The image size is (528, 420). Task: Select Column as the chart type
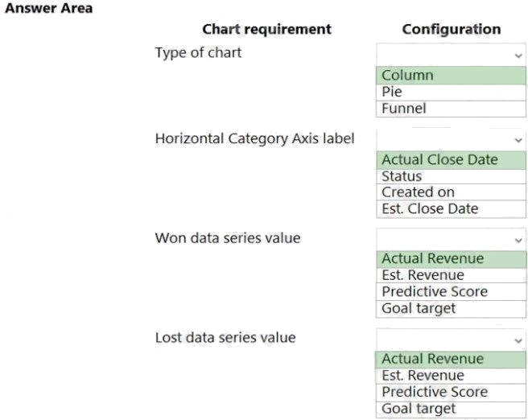coord(451,75)
